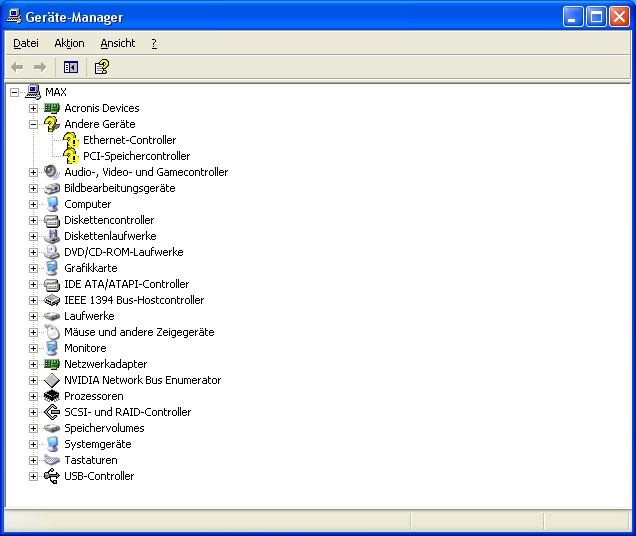
Task: Expand the Grafikkarte node
Action: pos(33,268)
